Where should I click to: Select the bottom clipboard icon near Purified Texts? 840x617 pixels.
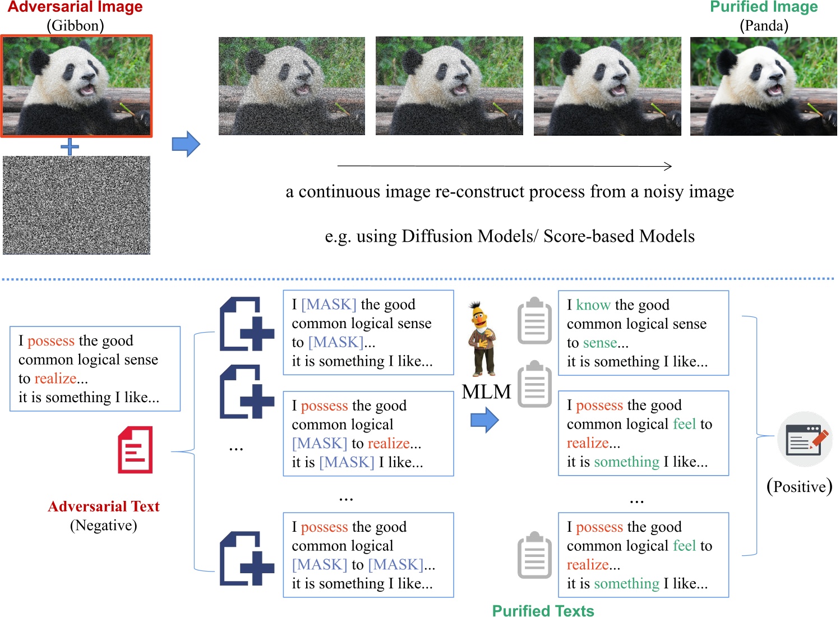pos(534,555)
